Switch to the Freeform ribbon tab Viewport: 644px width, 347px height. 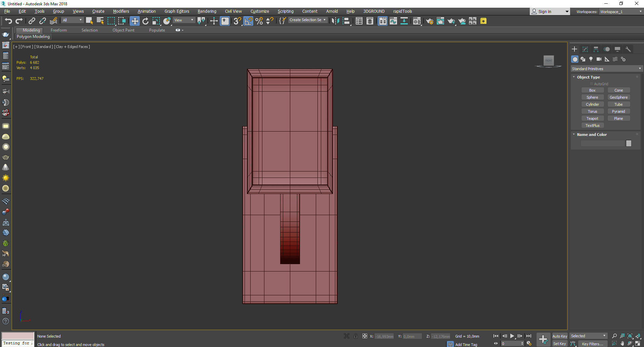(59, 30)
